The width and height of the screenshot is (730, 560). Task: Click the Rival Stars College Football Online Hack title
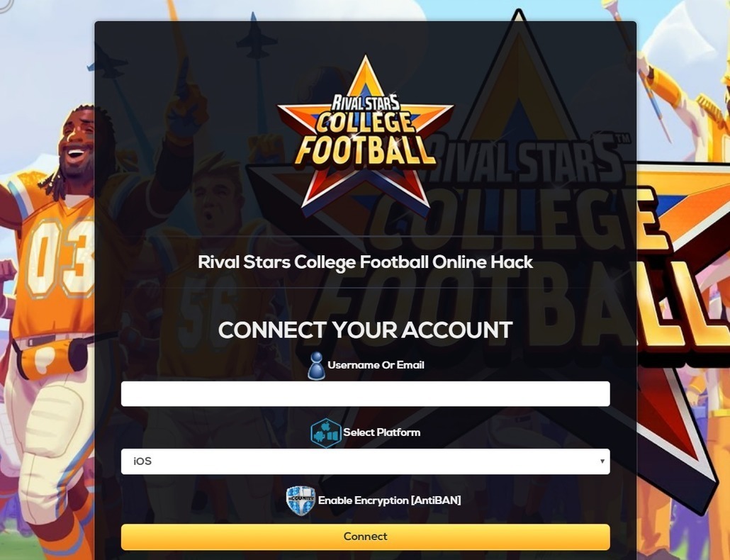click(x=365, y=262)
